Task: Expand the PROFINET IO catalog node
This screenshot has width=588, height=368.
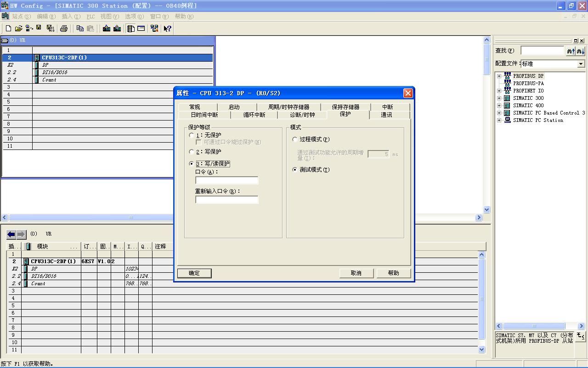Action: point(499,91)
